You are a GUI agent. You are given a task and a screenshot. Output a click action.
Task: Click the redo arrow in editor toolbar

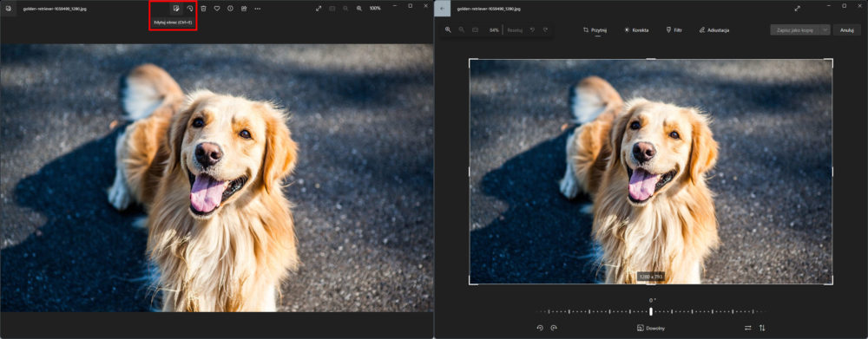click(x=545, y=29)
